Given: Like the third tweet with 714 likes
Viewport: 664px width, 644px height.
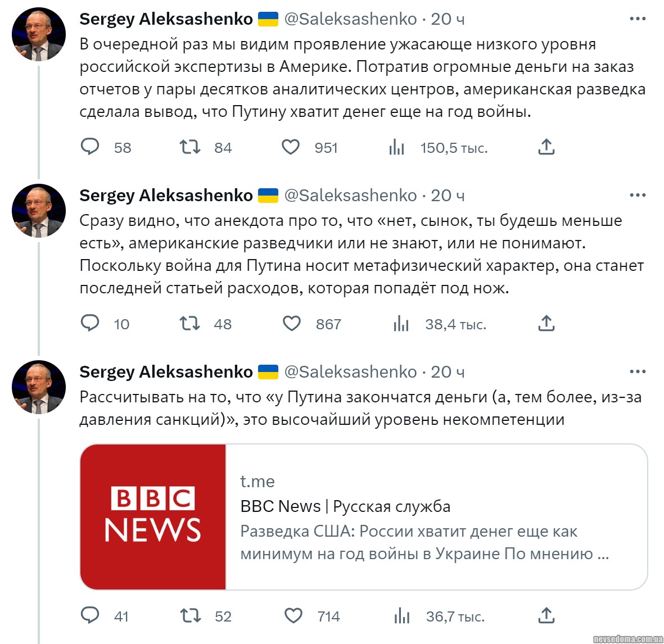Looking at the screenshot, I should click(x=293, y=616).
